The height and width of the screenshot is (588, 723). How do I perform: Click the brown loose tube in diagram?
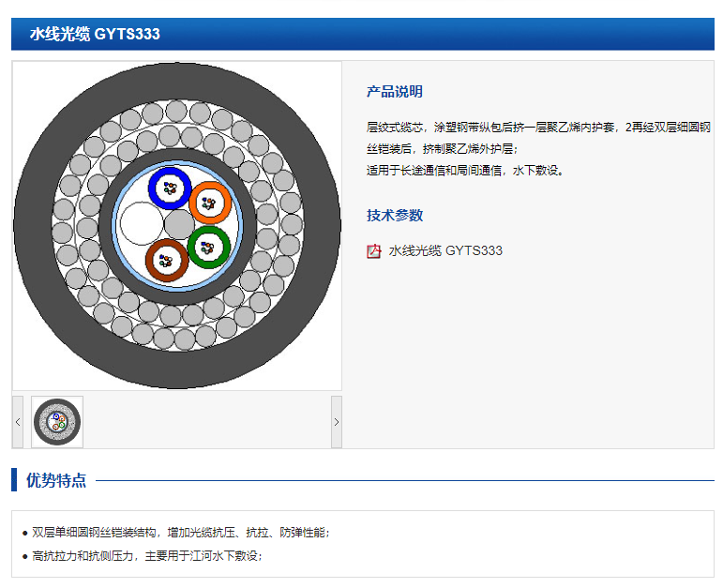tap(168, 261)
